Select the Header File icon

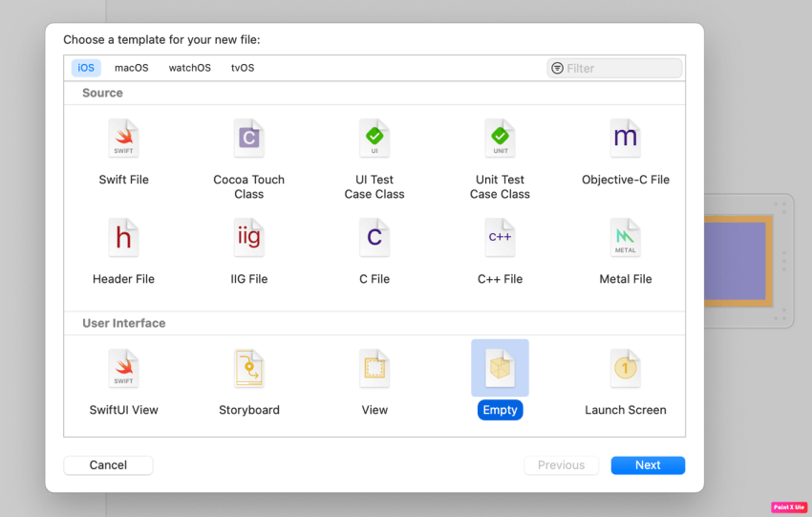point(123,237)
